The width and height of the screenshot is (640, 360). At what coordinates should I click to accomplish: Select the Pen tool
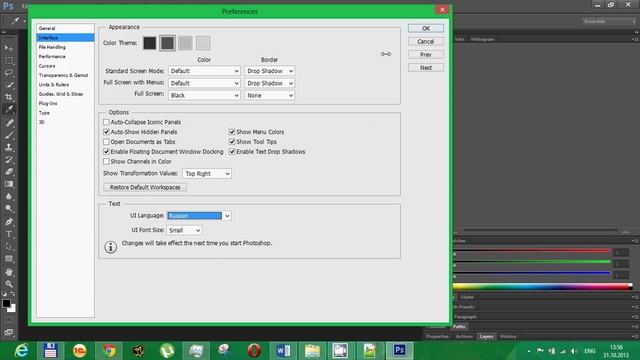coord(9,222)
